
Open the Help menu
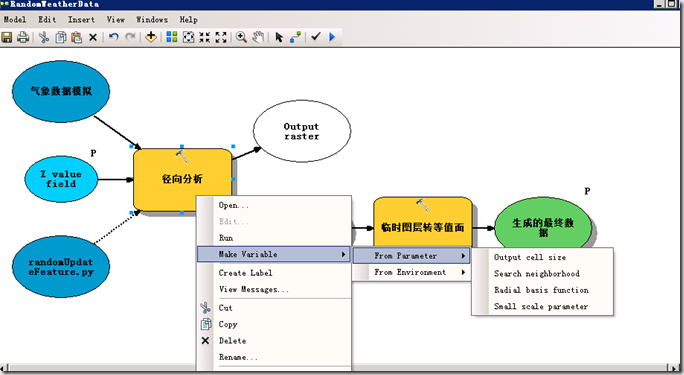click(x=188, y=20)
